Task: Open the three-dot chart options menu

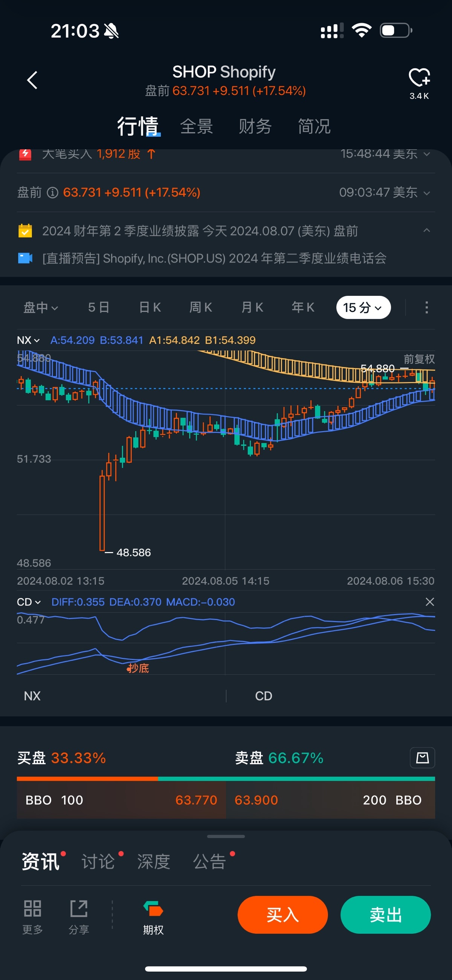Action: tap(426, 307)
